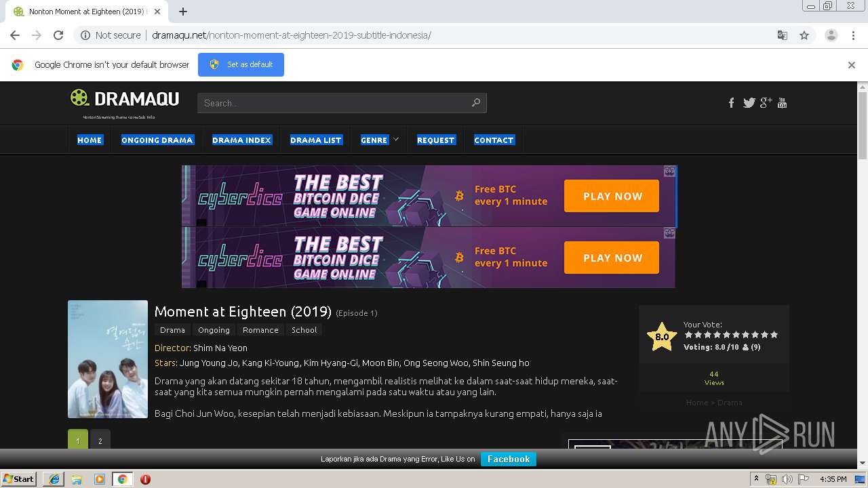Open the Windows Start menu
This screenshot has height=488, width=868.
(x=18, y=479)
